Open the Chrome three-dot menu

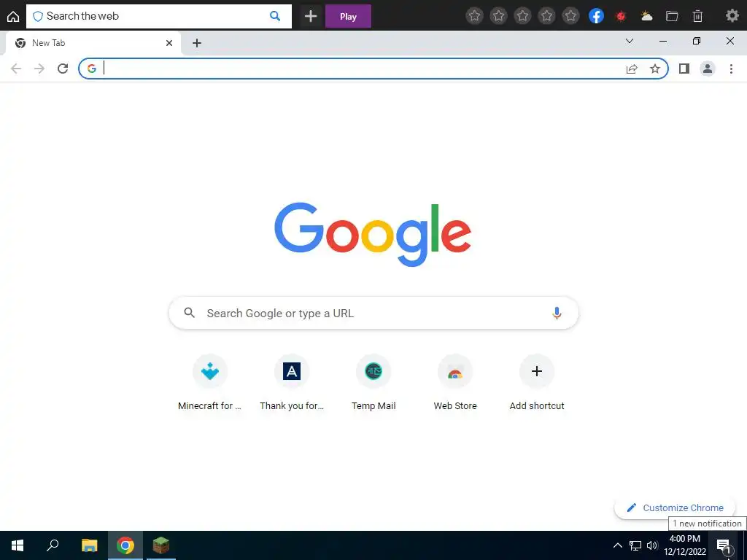click(731, 69)
